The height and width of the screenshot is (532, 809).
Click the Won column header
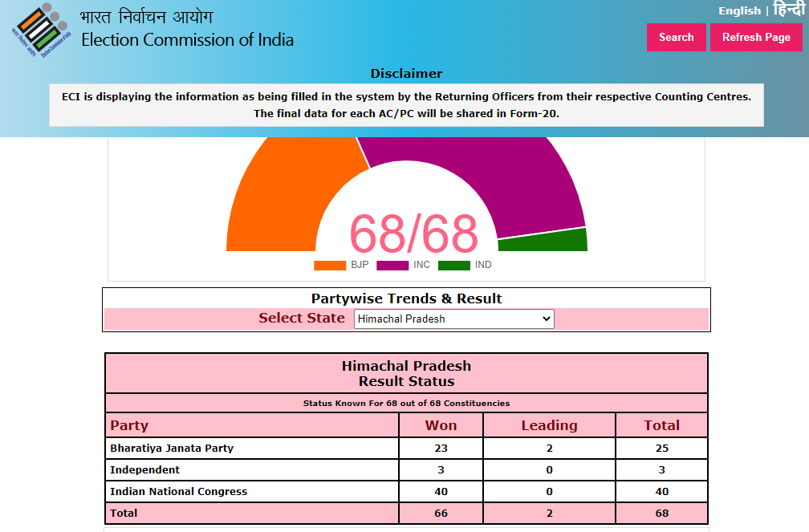tap(441, 425)
